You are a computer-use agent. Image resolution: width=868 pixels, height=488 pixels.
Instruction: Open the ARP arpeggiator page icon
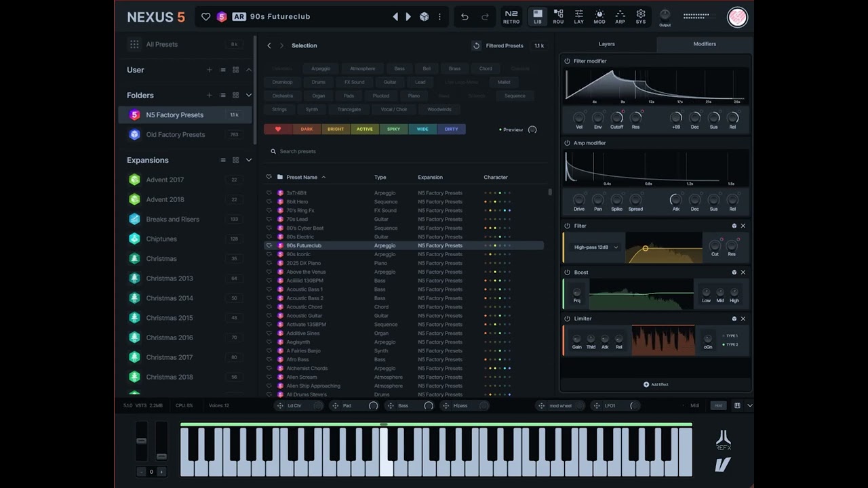(620, 17)
